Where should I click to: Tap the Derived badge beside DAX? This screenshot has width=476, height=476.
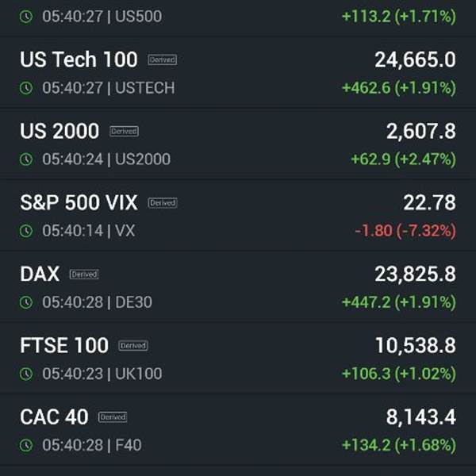tap(84, 274)
